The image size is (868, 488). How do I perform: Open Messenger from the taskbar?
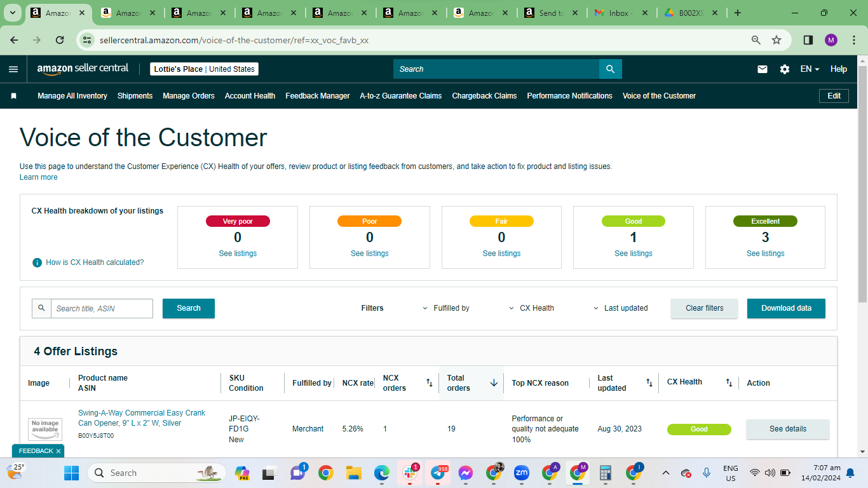[466, 473]
